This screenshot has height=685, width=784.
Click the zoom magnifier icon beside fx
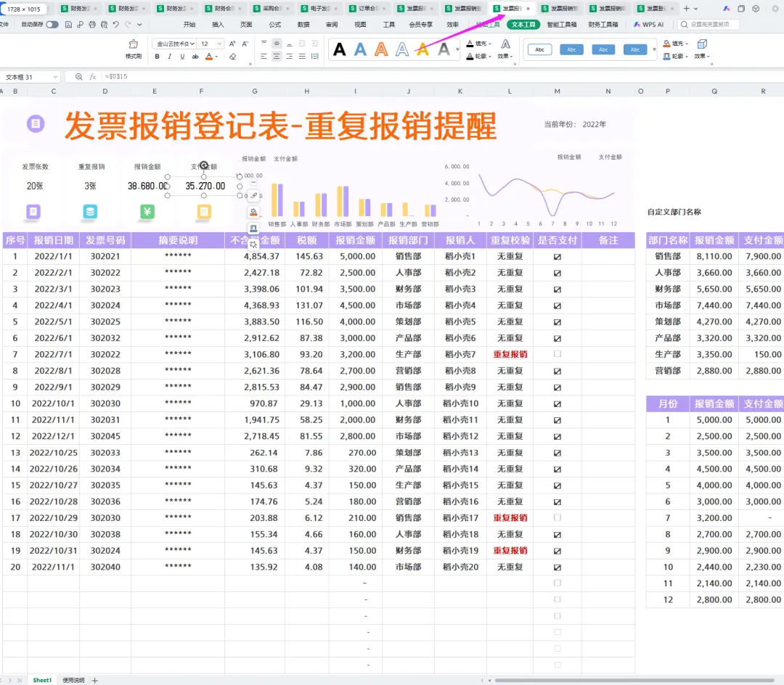coord(78,76)
